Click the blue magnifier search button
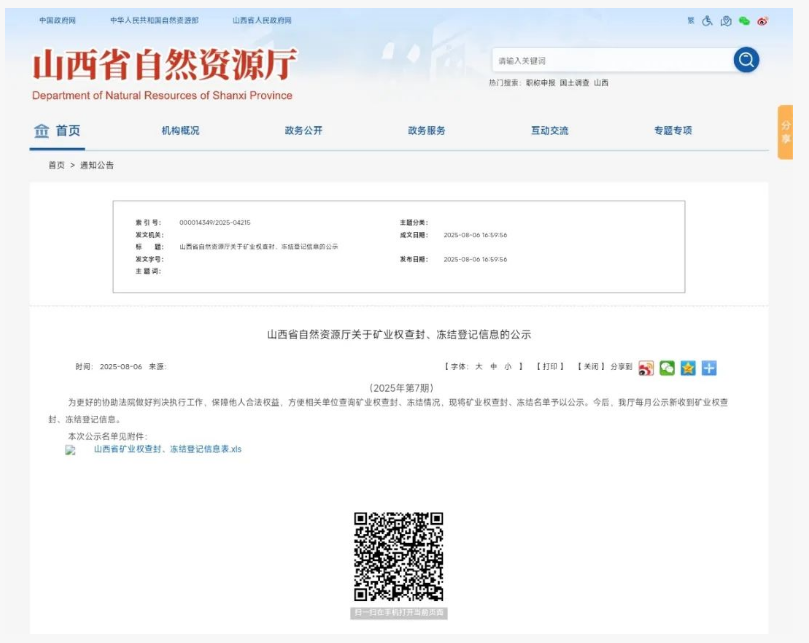The width and height of the screenshot is (809, 643). [746, 60]
